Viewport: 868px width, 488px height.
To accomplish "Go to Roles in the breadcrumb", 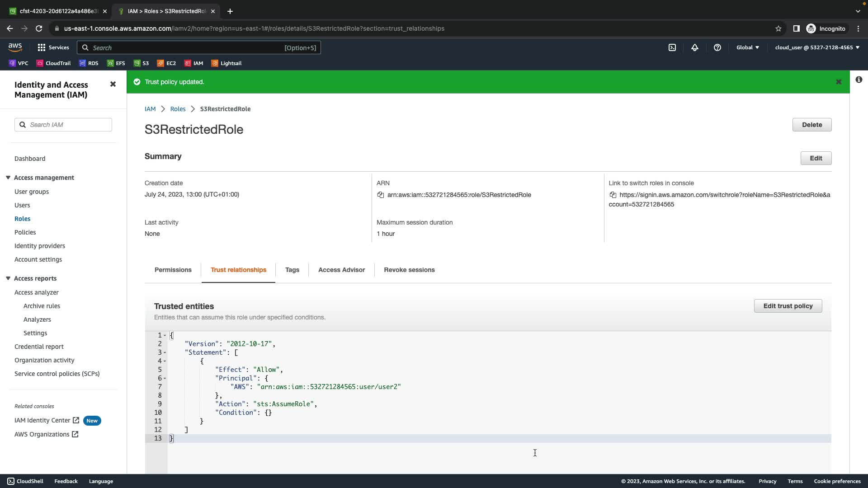I will pyautogui.click(x=178, y=109).
